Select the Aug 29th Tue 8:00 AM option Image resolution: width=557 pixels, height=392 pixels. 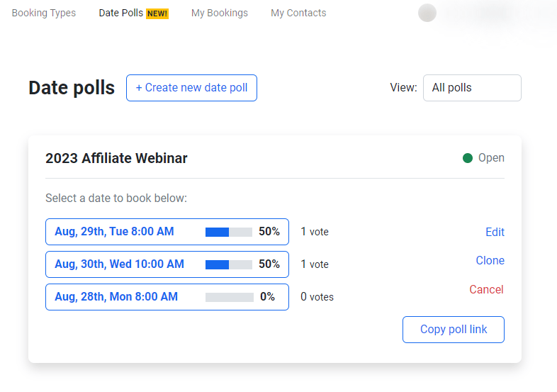[167, 232]
